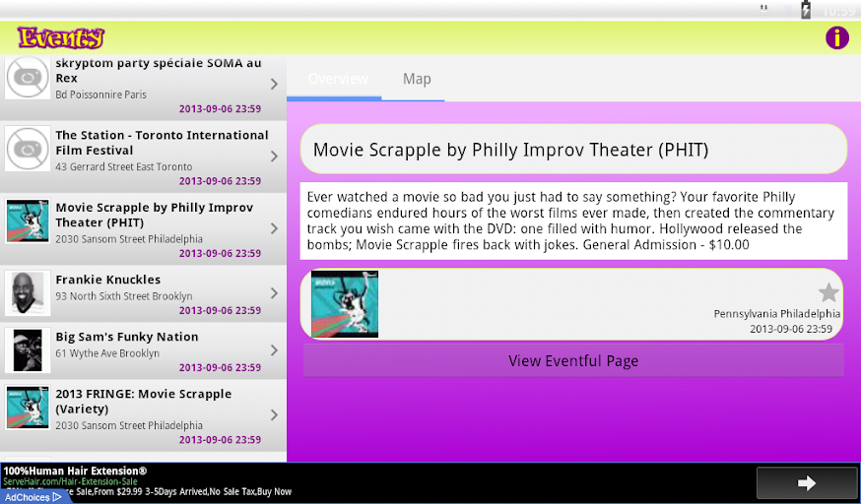Click '93 North Sixth Street Brooklyn' address
The image size is (861, 504).
click(123, 296)
